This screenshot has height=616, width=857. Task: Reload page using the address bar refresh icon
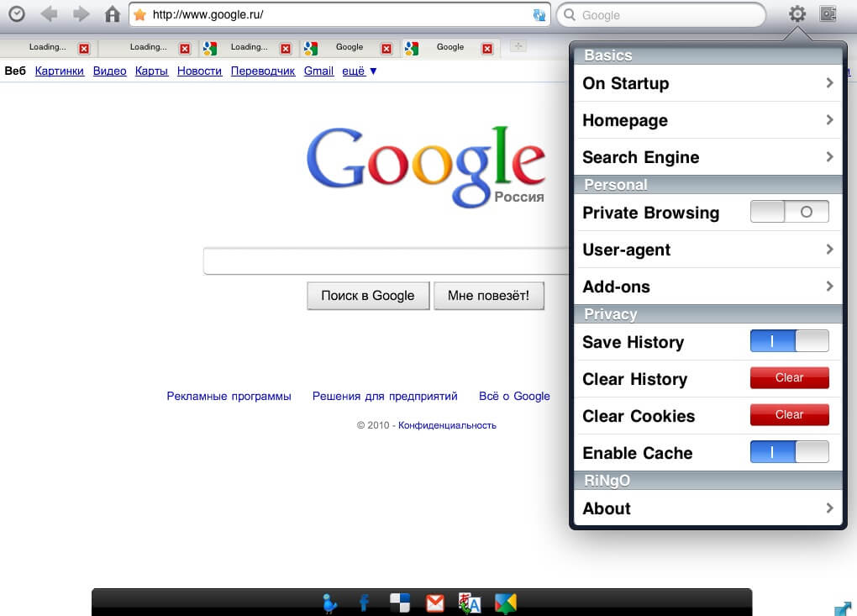(x=539, y=15)
